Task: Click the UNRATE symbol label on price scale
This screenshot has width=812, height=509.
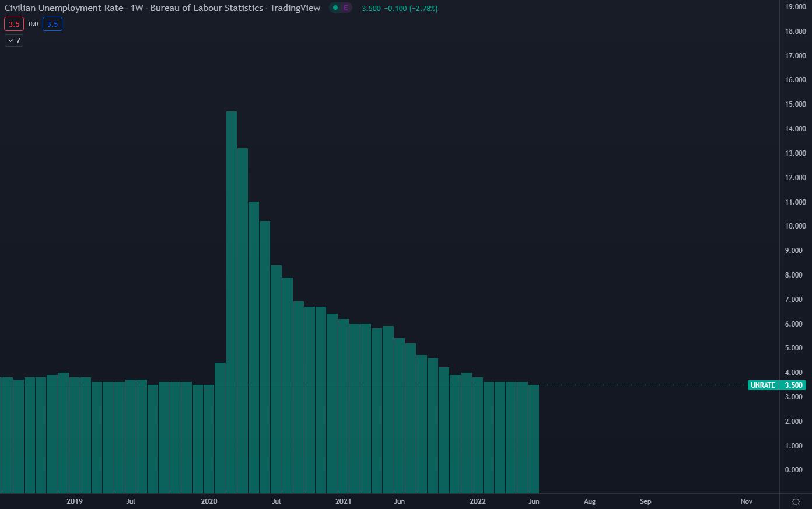Action: point(762,385)
